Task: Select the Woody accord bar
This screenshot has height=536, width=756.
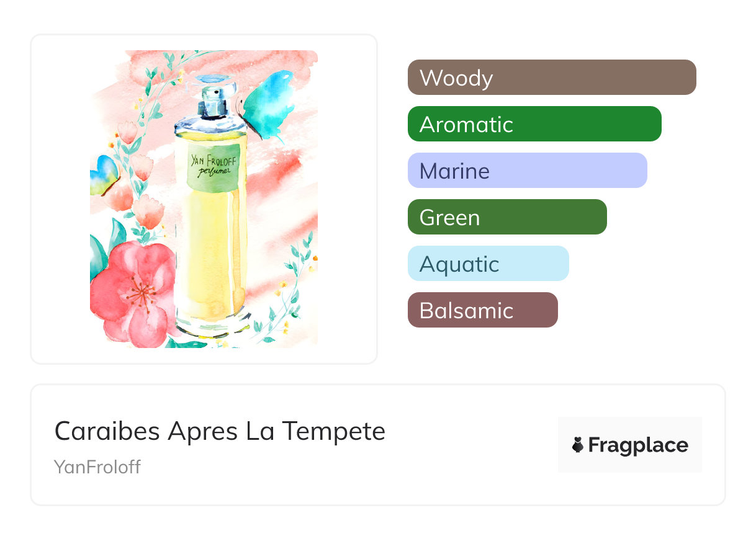Action: click(551, 78)
